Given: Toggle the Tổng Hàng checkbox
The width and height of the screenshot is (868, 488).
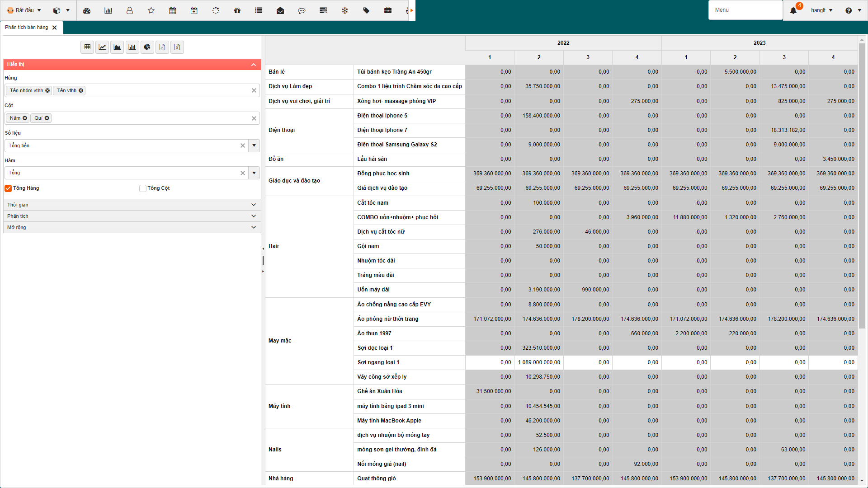Looking at the screenshot, I should pyautogui.click(x=8, y=188).
